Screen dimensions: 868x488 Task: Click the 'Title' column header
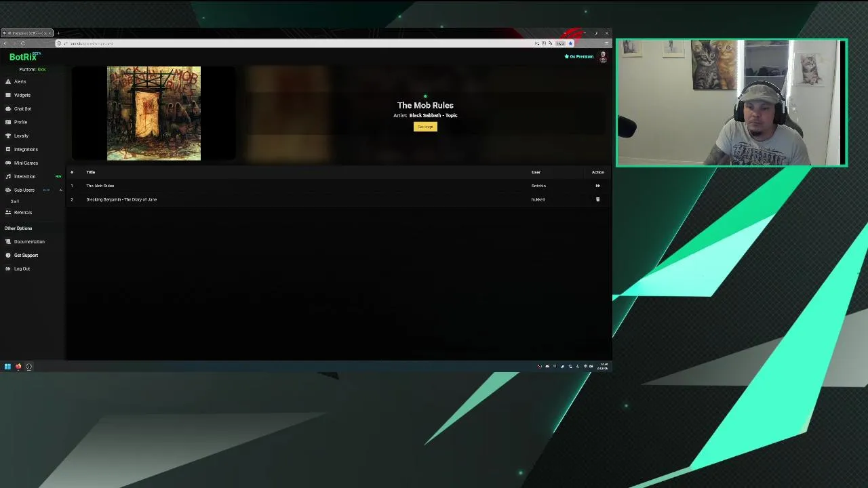[x=90, y=172]
